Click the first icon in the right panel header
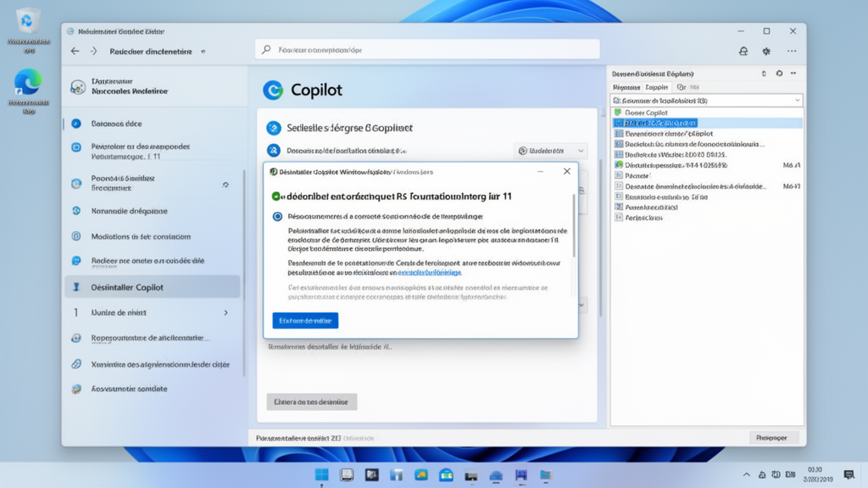Viewport: 868px width, 488px height. click(x=764, y=74)
